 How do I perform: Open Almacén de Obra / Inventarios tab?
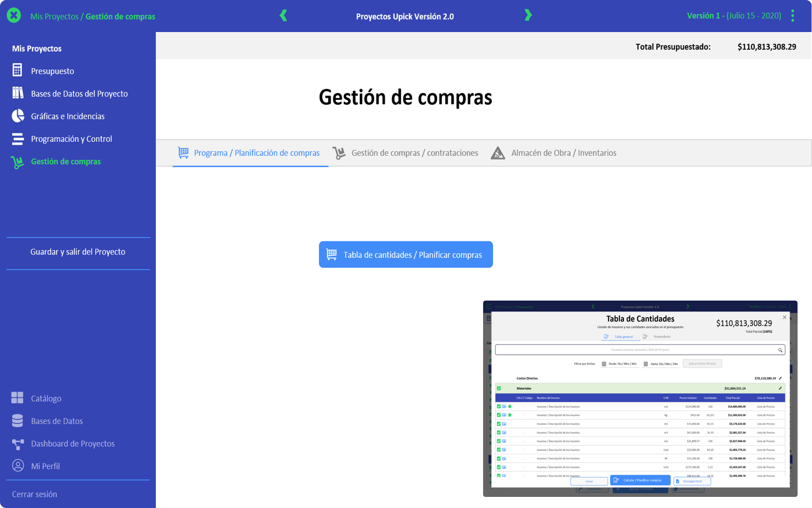[554, 153]
